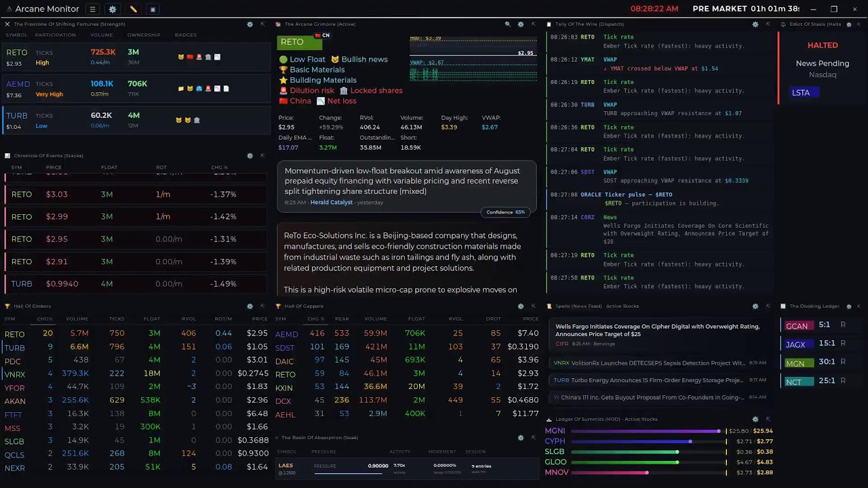Viewport: 868px width, 488px height.
Task: Sort Hall Of Gappers by FLOAT column
Action: tap(416, 319)
